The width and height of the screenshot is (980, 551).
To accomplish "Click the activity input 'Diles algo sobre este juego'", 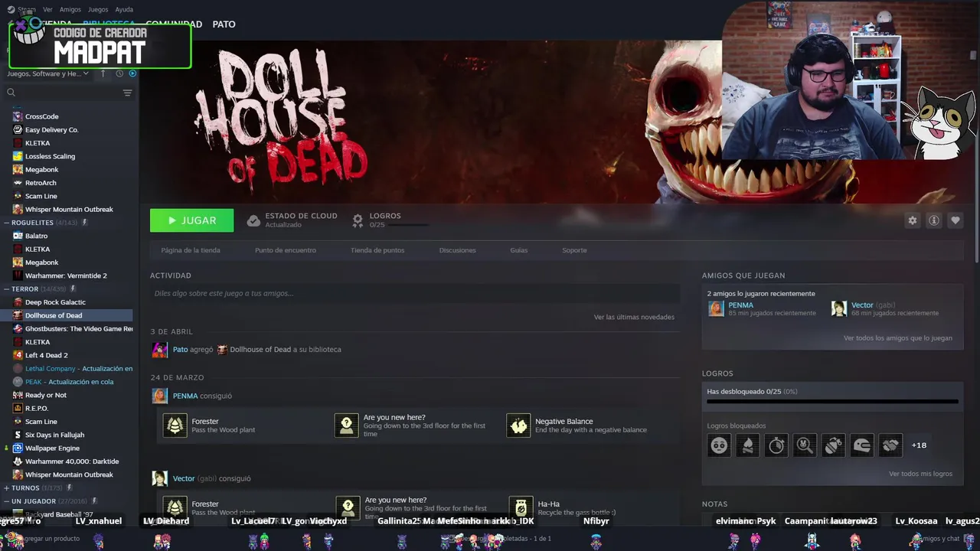I will point(415,293).
